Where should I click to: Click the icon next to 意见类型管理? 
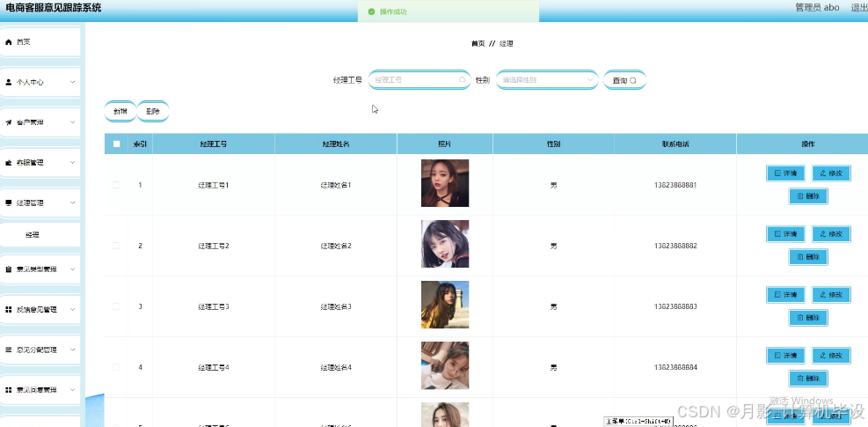tap(8, 269)
